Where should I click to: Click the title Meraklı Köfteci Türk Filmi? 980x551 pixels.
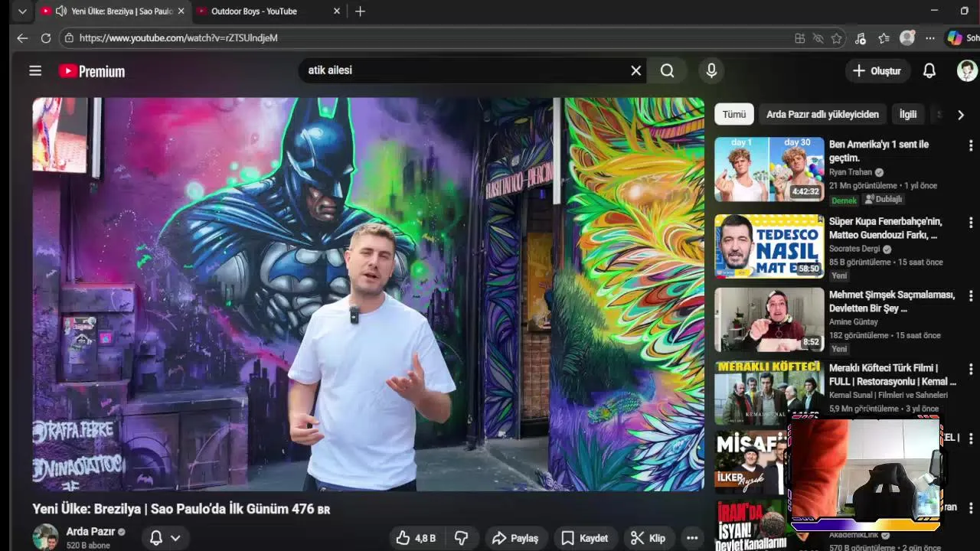[893, 374]
